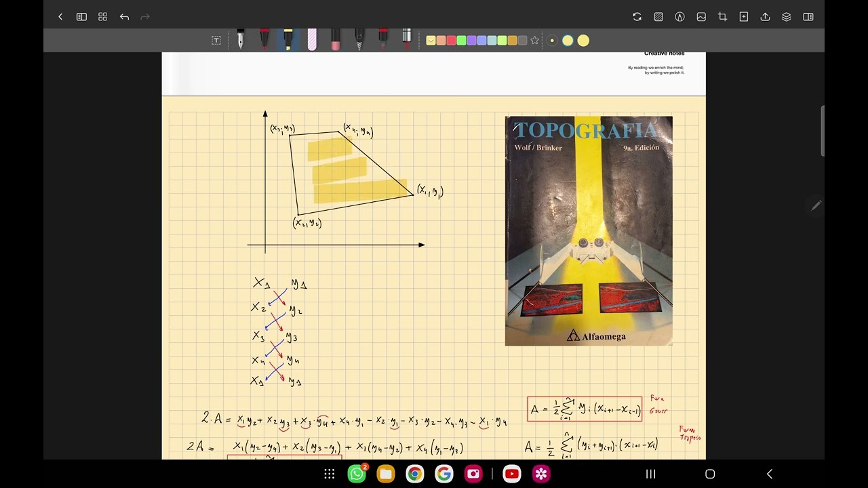Open the hatched background template icon
The height and width of the screenshot is (488, 868).
coord(658,17)
